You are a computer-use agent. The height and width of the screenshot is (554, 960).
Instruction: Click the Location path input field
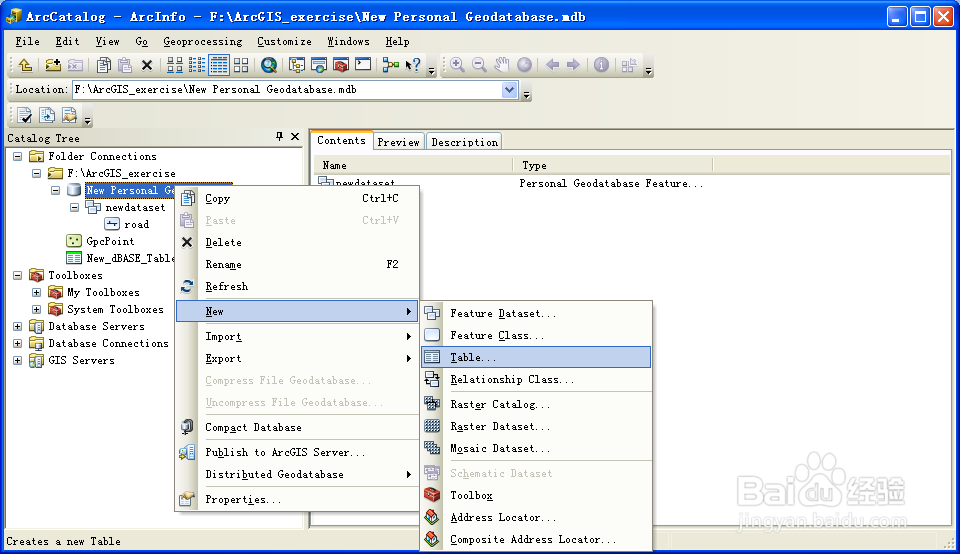click(x=287, y=90)
